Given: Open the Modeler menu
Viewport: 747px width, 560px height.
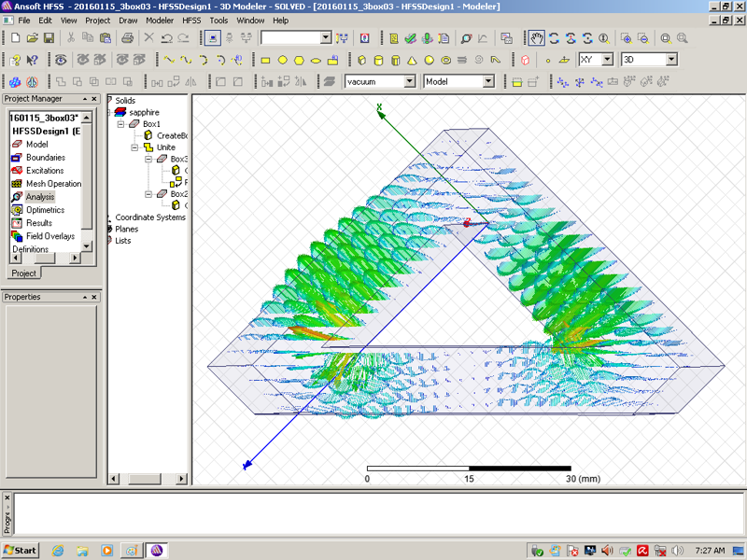Looking at the screenshot, I should coord(159,20).
